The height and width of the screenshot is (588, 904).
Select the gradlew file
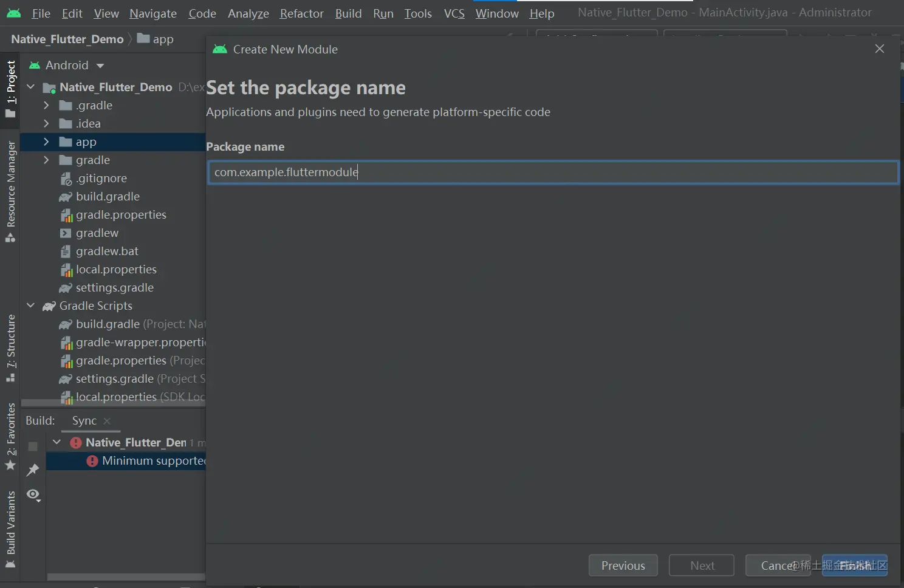pyautogui.click(x=97, y=233)
